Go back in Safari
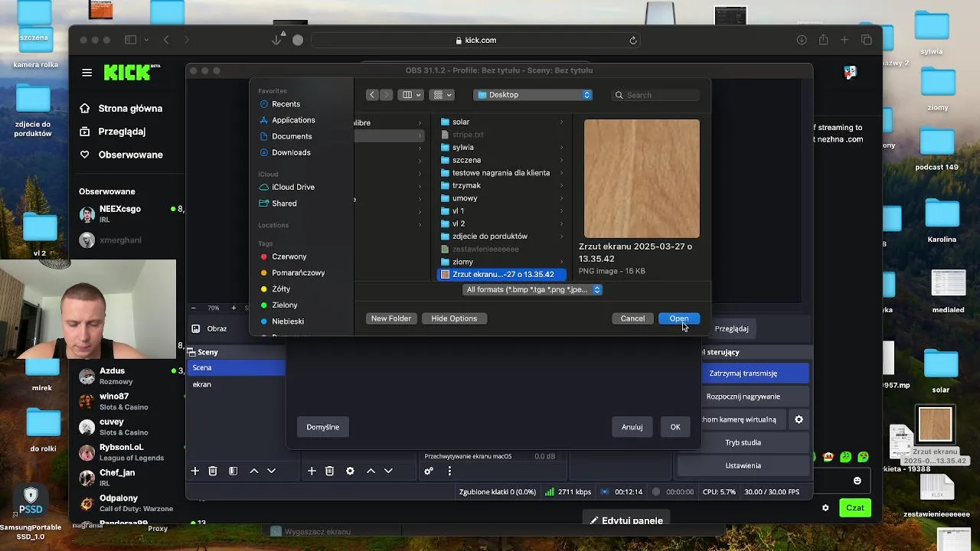This screenshot has width=980, height=551. point(166,40)
